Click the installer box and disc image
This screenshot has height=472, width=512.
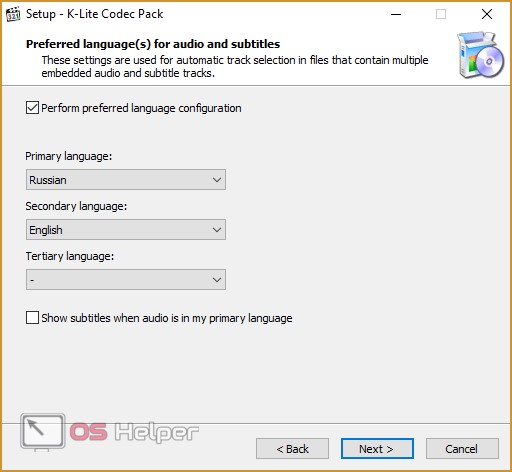[x=480, y=55]
